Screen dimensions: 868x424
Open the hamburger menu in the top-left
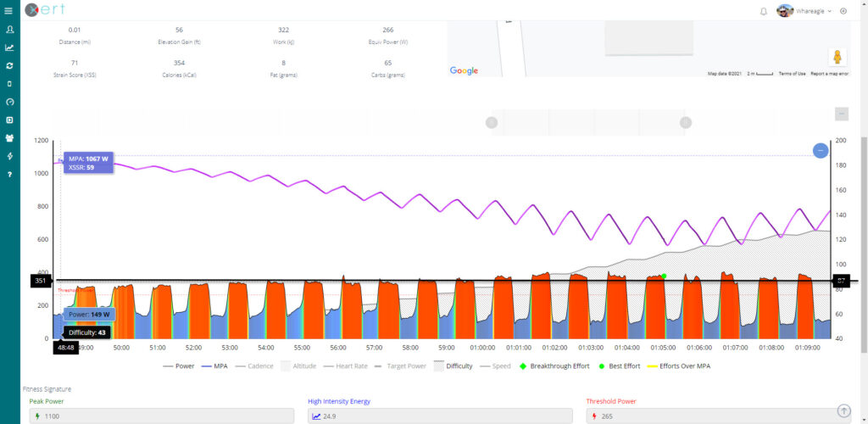[9, 10]
